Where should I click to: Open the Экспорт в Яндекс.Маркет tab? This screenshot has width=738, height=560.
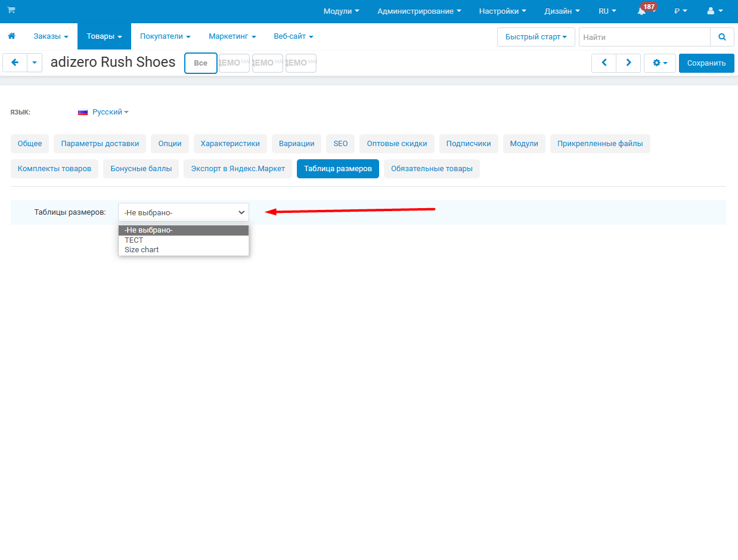238,169
